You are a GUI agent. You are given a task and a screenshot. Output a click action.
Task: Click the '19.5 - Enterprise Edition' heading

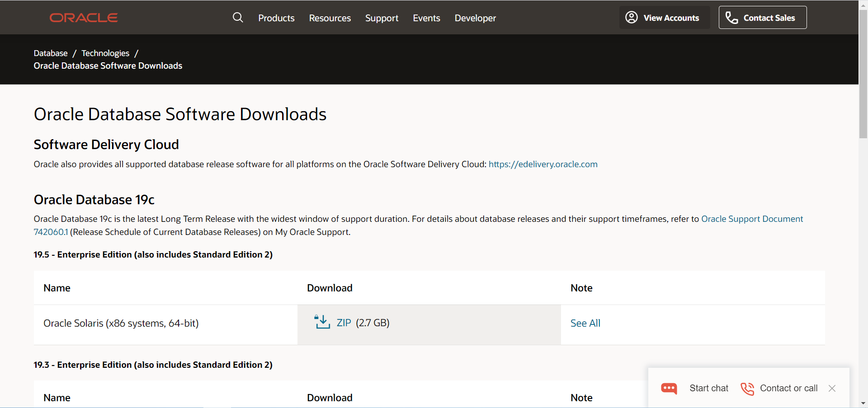[x=153, y=254]
